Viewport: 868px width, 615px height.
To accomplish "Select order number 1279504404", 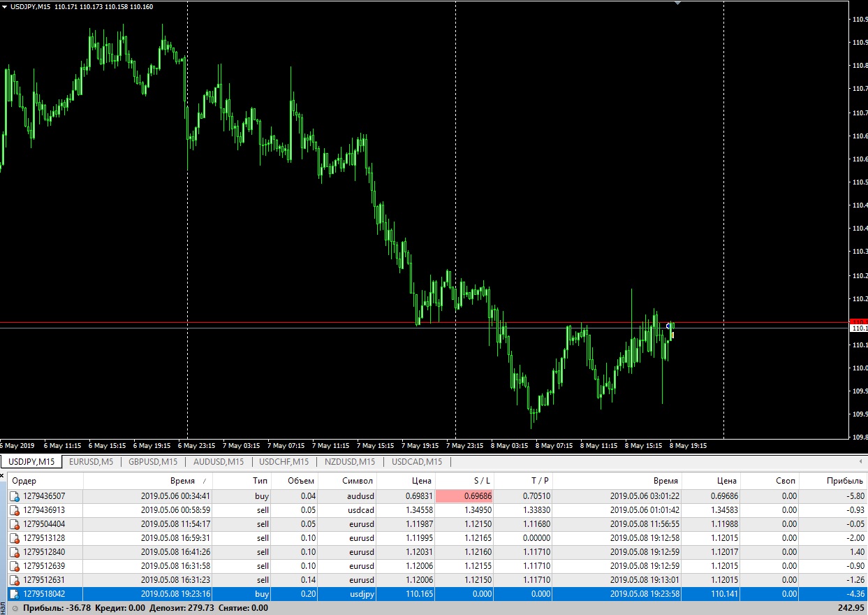I will click(44, 524).
